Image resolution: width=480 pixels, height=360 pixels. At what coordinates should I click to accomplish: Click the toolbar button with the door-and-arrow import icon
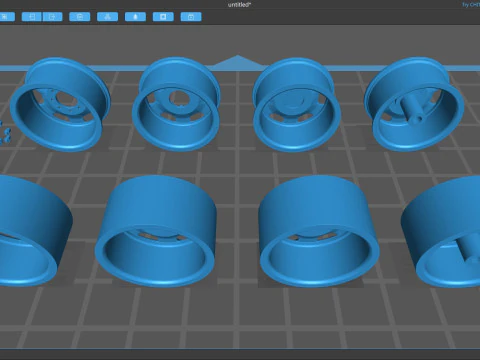pos(32,17)
